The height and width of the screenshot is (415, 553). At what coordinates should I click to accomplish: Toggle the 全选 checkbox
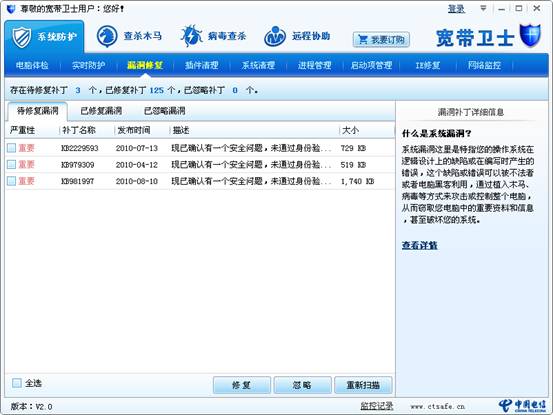(x=17, y=383)
